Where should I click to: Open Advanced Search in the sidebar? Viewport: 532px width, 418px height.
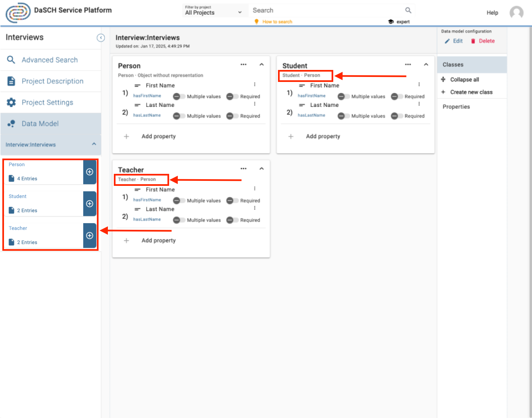click(50, 60)
